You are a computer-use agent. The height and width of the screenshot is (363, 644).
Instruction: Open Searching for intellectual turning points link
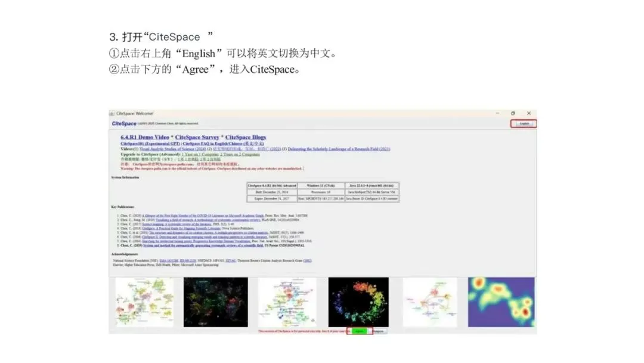pos(197,241)
